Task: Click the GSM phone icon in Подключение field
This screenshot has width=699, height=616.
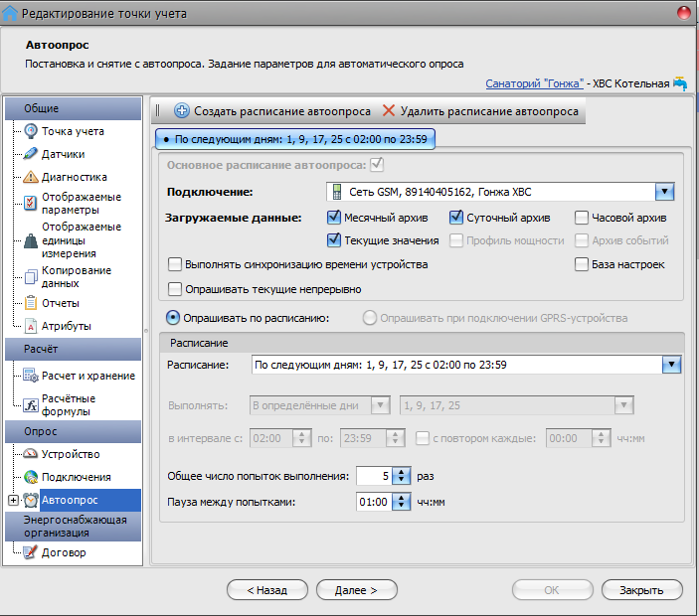Action: (337, 192)
